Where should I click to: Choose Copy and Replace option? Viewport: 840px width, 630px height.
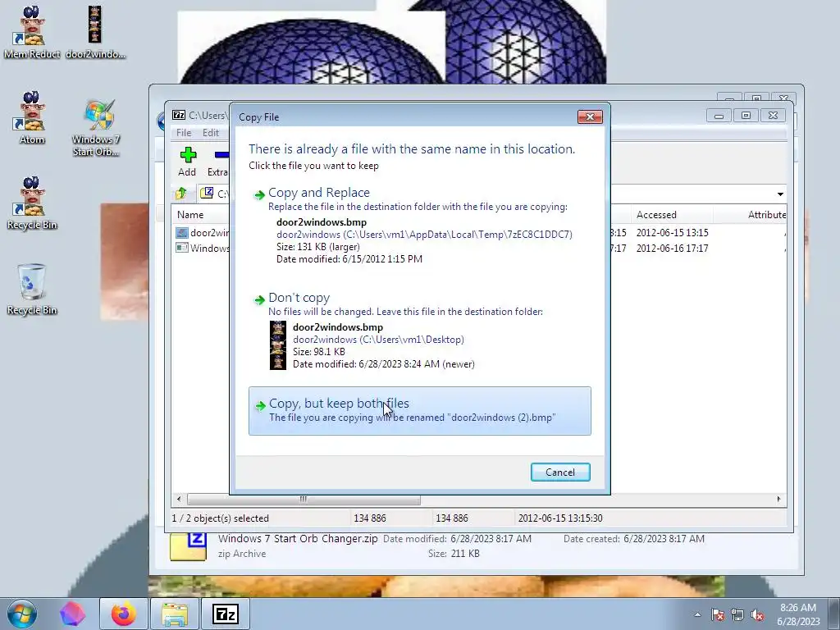tap(419, 226)
